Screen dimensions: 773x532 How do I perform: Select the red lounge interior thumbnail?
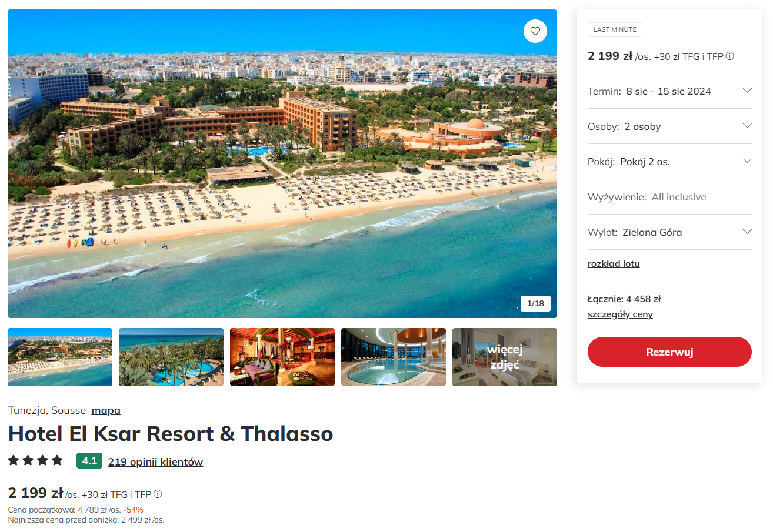tap(282, 357)
